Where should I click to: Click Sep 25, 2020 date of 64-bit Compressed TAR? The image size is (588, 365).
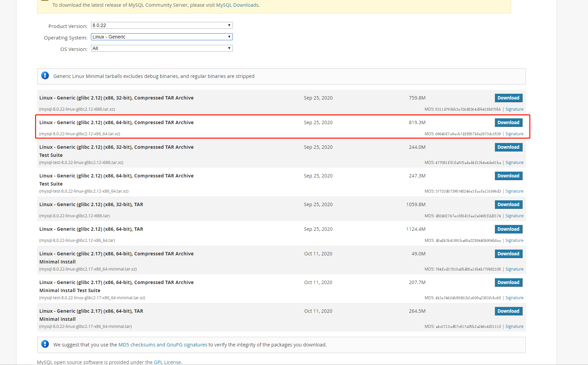click(318, 122)
